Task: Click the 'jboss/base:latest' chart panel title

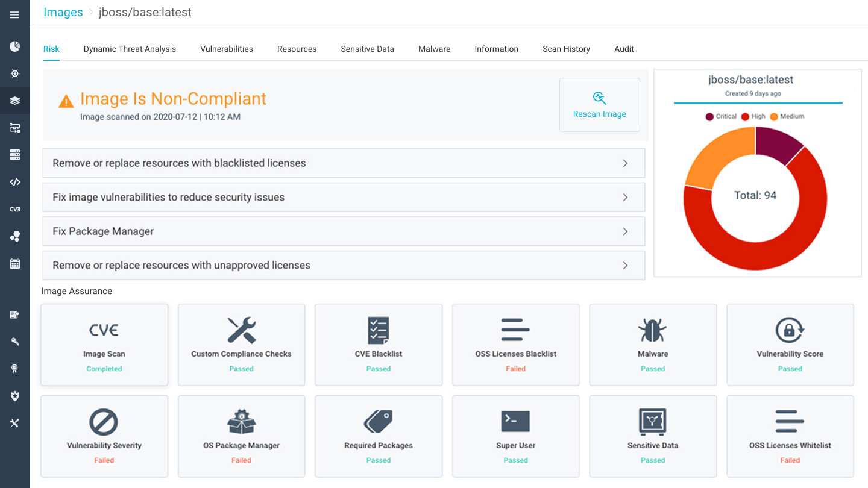Action: point(750,80)
